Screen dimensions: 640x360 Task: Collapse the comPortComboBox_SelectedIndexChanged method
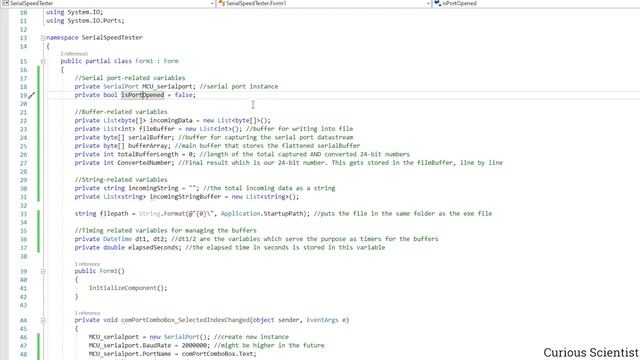point(43,320)
